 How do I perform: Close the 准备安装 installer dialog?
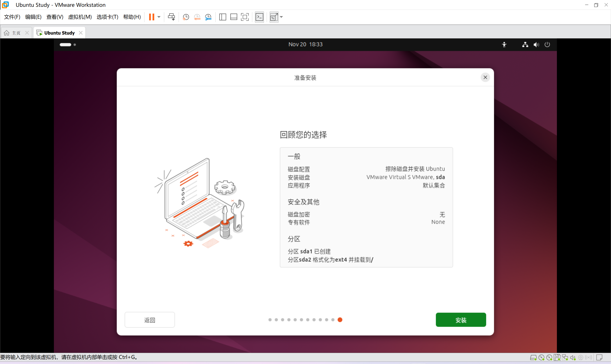pyautogui.click(x=485, y=77)
